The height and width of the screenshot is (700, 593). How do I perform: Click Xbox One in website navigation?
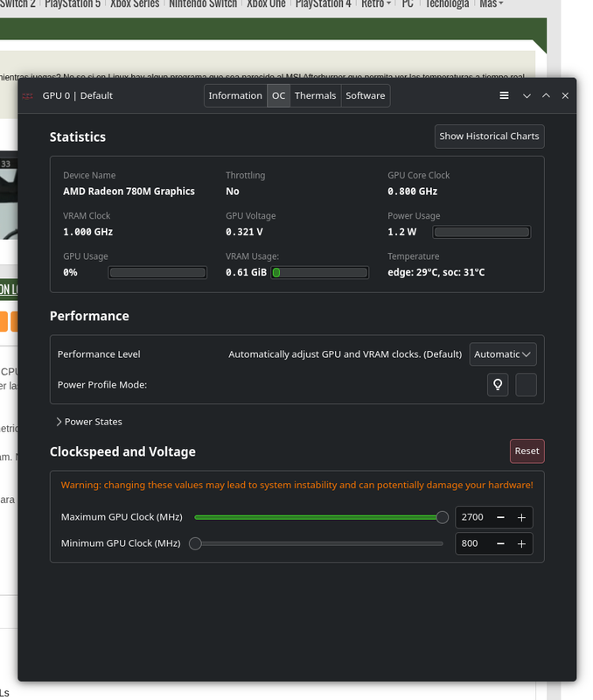click(266, 4)
